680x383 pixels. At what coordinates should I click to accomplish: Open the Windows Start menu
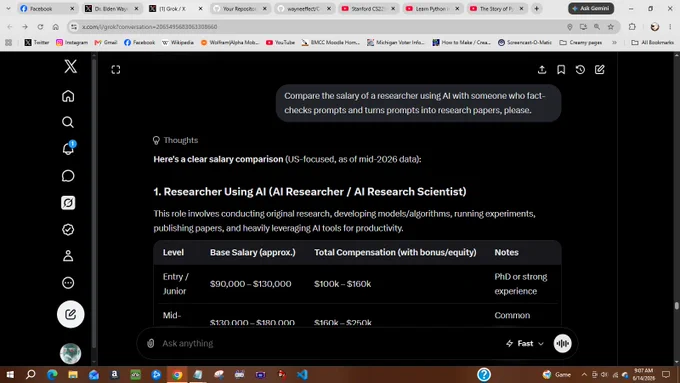tap(10, 374)
